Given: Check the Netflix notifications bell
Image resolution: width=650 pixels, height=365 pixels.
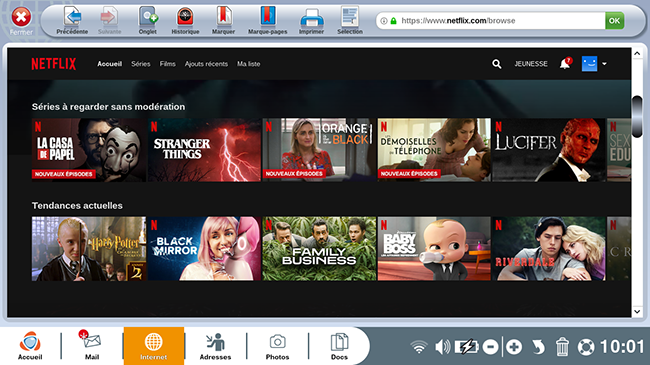Looking at the screenshot, I should [x=565, y=63].
